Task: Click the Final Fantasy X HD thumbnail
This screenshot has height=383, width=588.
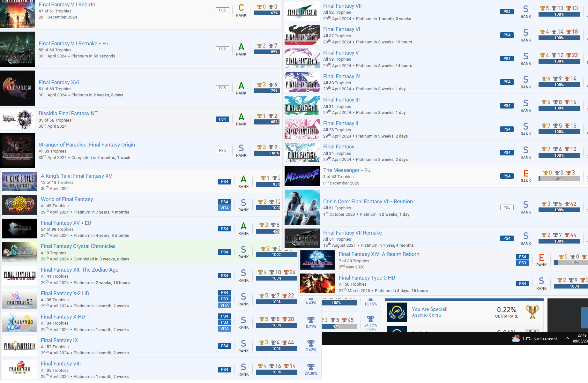Action: click(x=20, y=322)
